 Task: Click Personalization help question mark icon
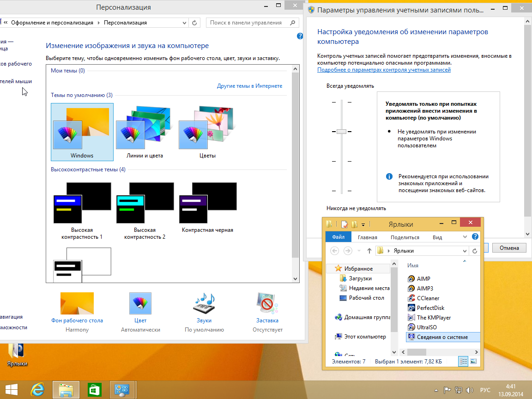click(300, 36)
